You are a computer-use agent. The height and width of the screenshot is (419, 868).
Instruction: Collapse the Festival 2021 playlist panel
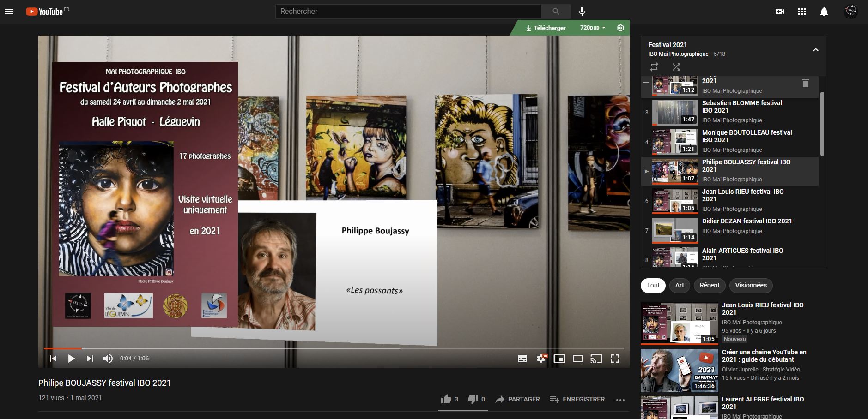click(x=816, y=50)
